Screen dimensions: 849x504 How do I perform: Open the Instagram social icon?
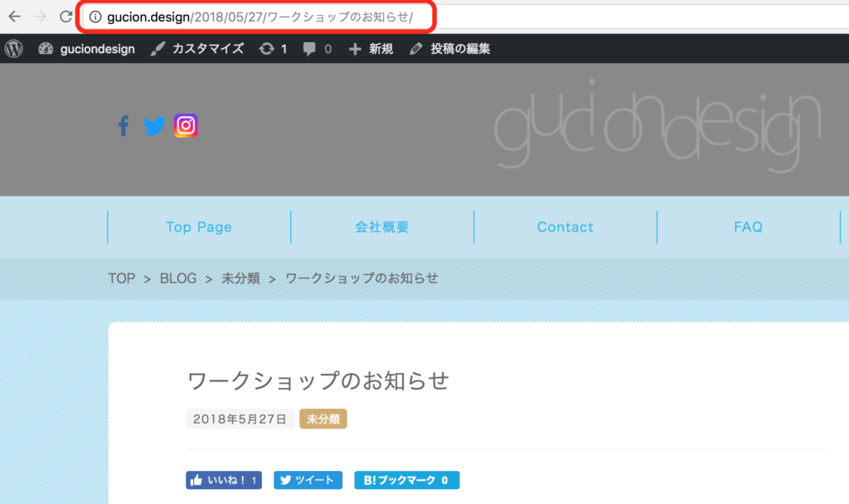[x=186, y=125]
